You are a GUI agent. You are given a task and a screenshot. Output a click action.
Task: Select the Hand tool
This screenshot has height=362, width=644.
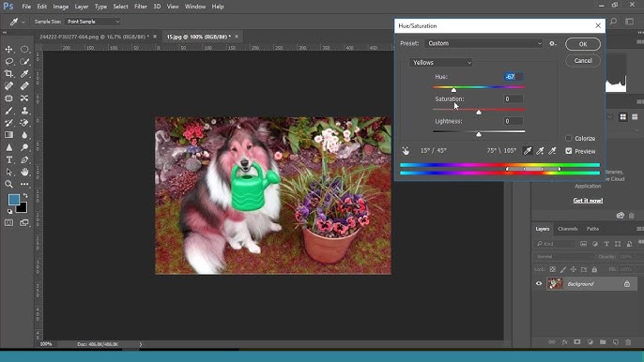(x=24, y=172)
